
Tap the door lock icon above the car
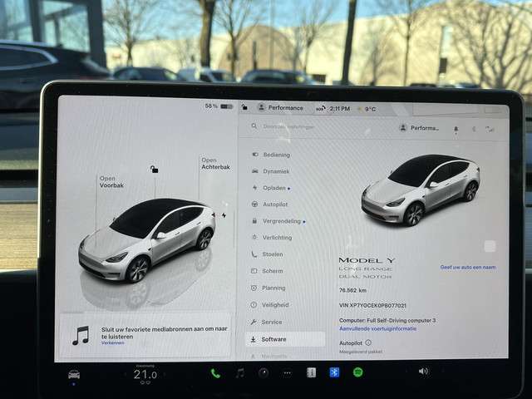point(153,170)
